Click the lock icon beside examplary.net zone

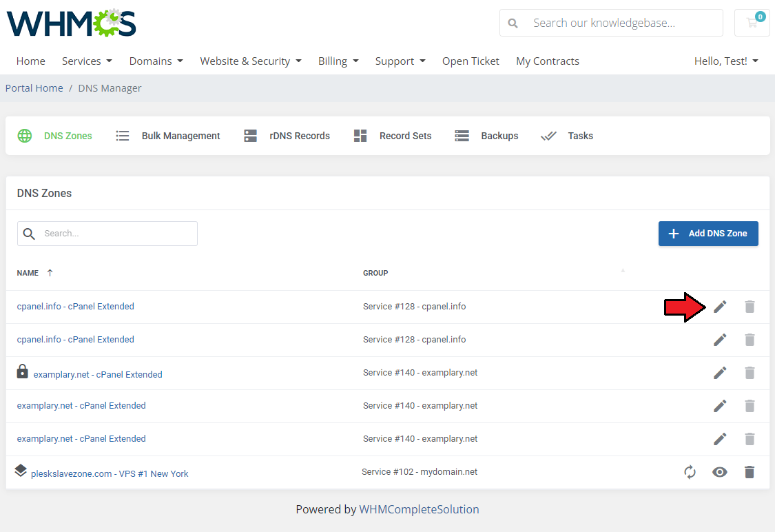pos(22,371)
